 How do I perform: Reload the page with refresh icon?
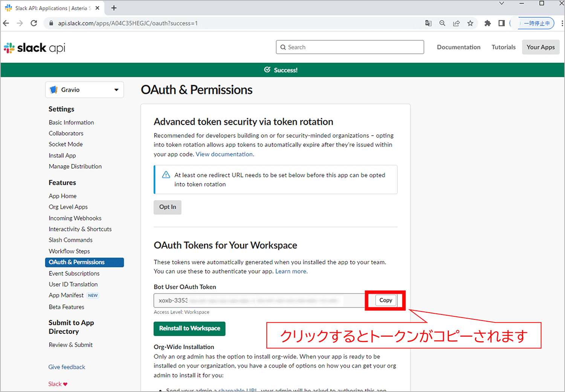34,23
